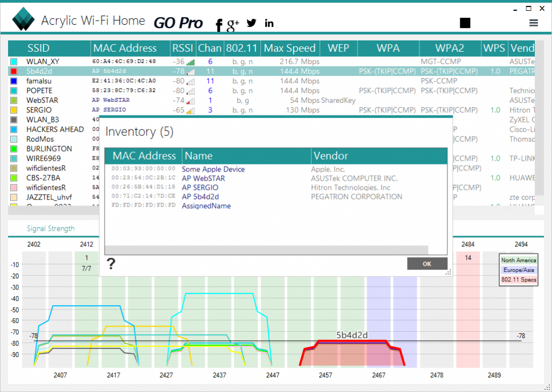This screenshot has width=552, height=392.
Task: Click the GO Pro upgrade link
Action: click(178, 23)
